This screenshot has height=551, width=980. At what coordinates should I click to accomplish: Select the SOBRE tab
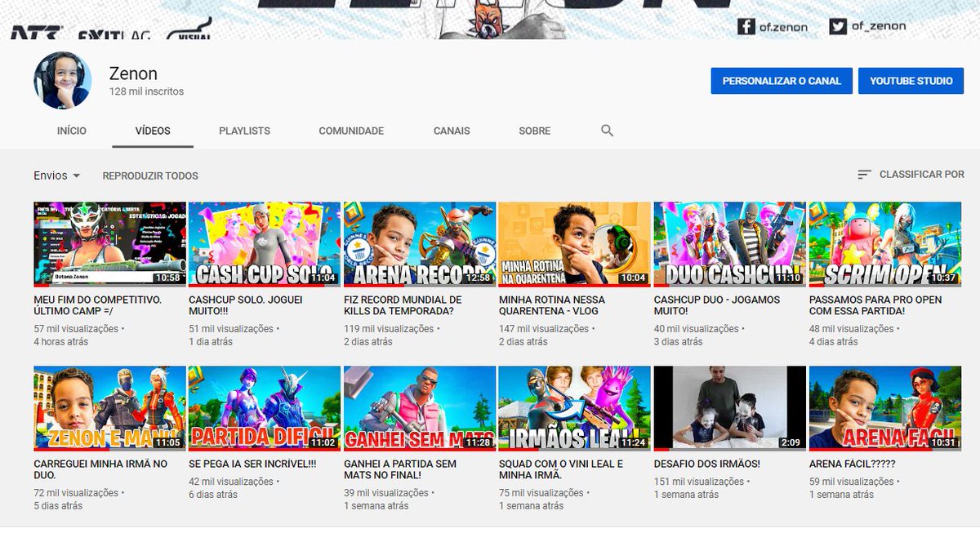(534, 130)
